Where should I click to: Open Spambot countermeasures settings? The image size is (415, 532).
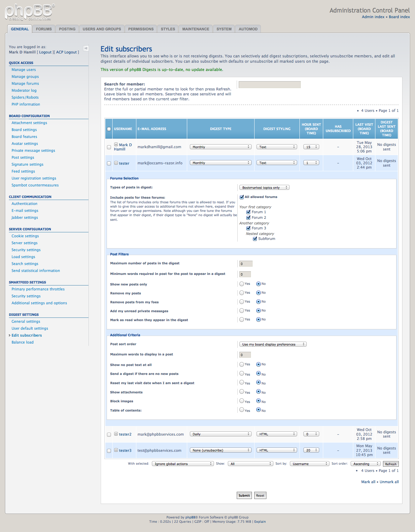tap(35, 185)
